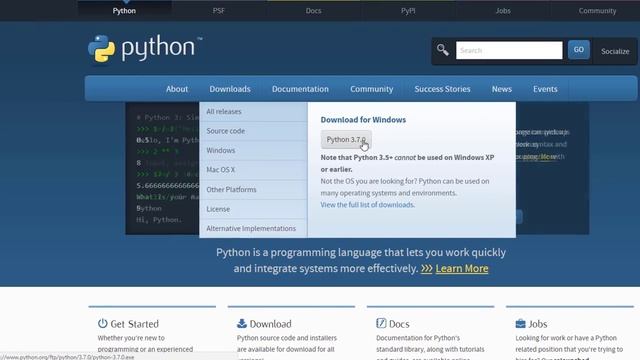Open the Downloads menu
The height and width of the screenshot is (360, 640).
(x=230, y=89)
